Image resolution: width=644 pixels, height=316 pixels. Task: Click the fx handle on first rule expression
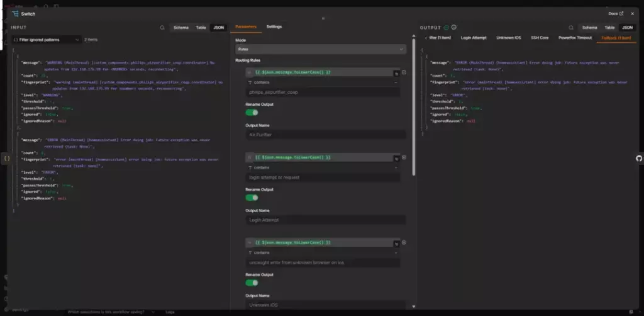(249, 72)
